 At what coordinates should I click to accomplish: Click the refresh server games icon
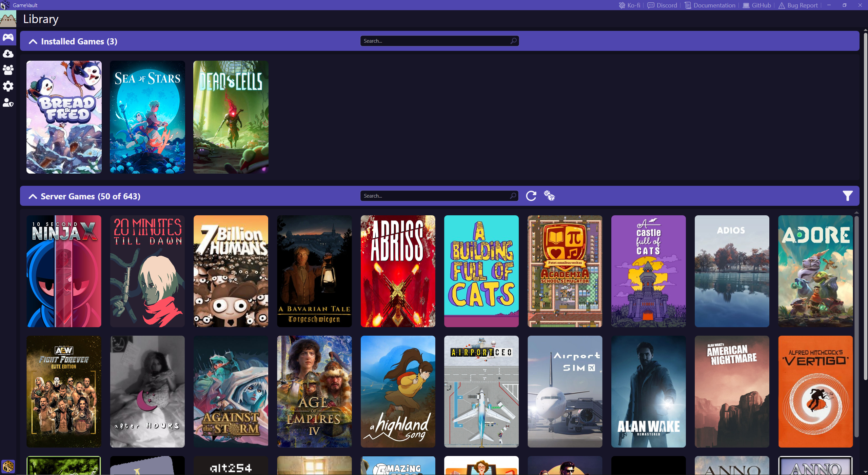point(531,196)
